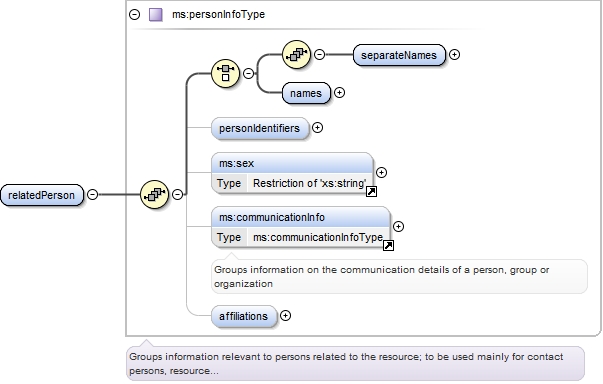
Task: Collapse the ms:personInfoType box
Action: [x=135, y=15]
